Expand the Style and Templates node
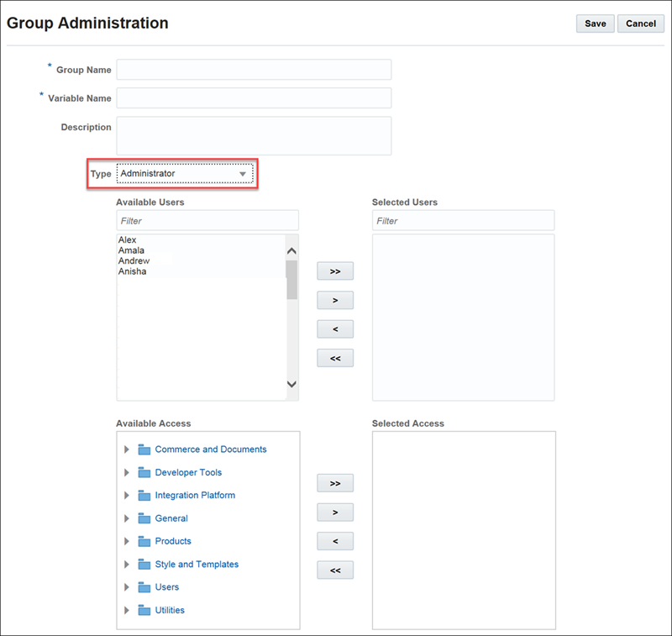672x636 pixels. coord(127,565)
